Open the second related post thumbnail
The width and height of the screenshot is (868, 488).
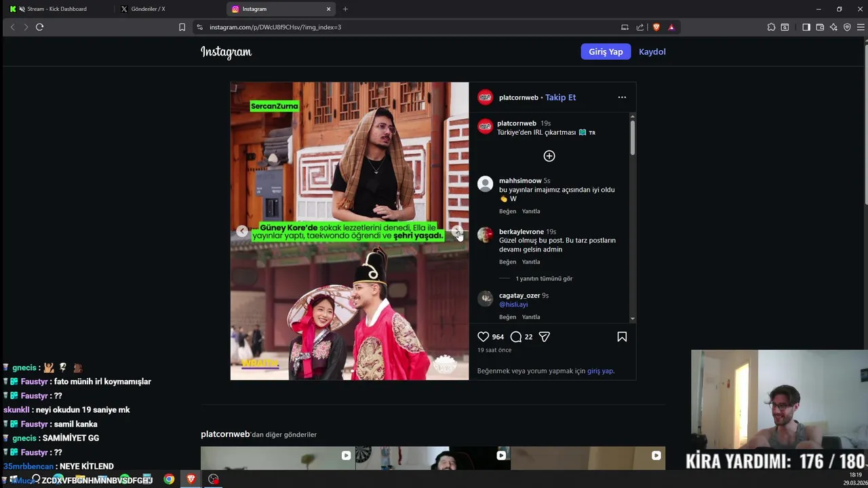pos(433,458)
